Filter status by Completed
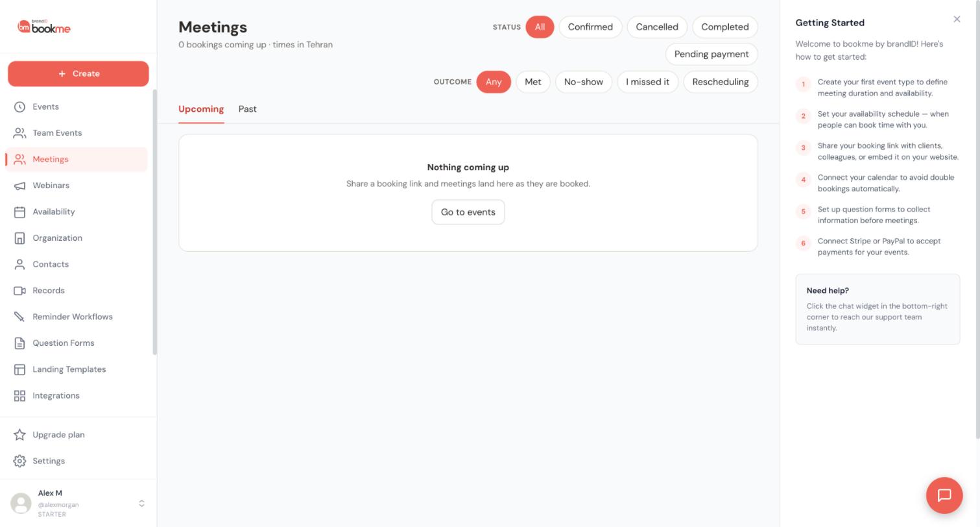Screen dimensions: 980x527 pos(725,27)
